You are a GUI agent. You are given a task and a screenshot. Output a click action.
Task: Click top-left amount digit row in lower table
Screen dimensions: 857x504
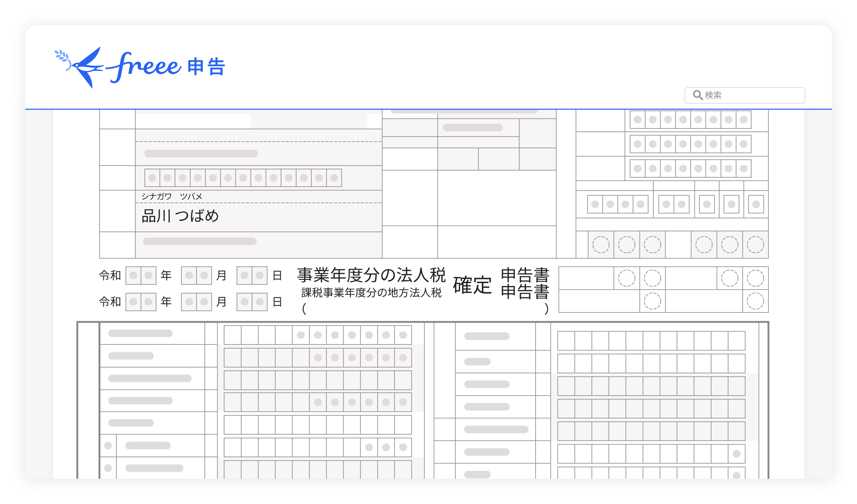(x=318, y=335)
